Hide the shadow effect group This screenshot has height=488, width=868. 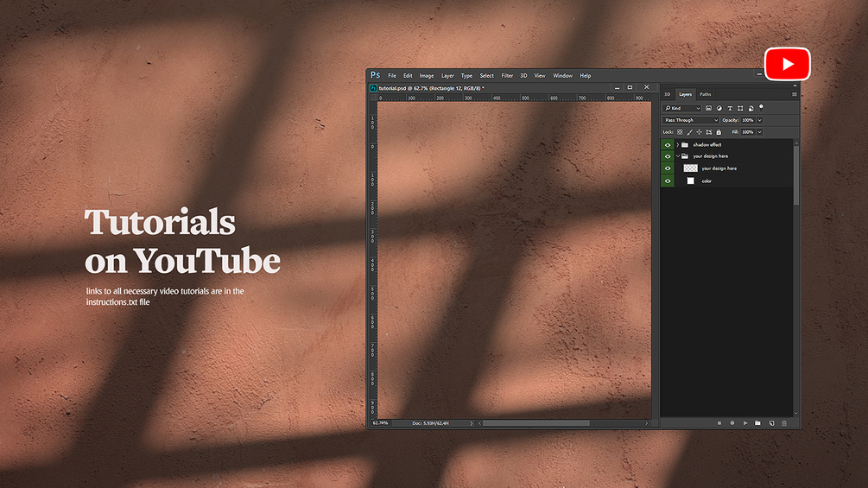tap(668, 145)
